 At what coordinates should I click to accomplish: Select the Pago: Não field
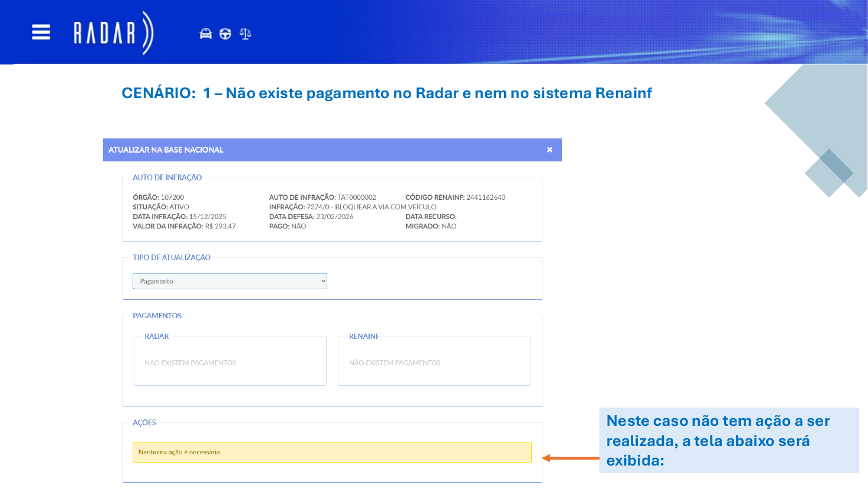[x=288, y=226]
